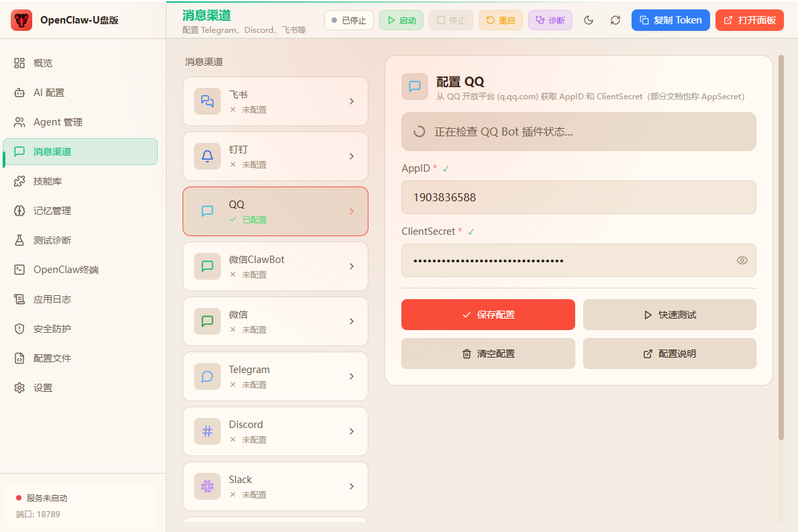Click the Slack channel icon
Viewport: 798px width, 532px height.
pos(207,486)
